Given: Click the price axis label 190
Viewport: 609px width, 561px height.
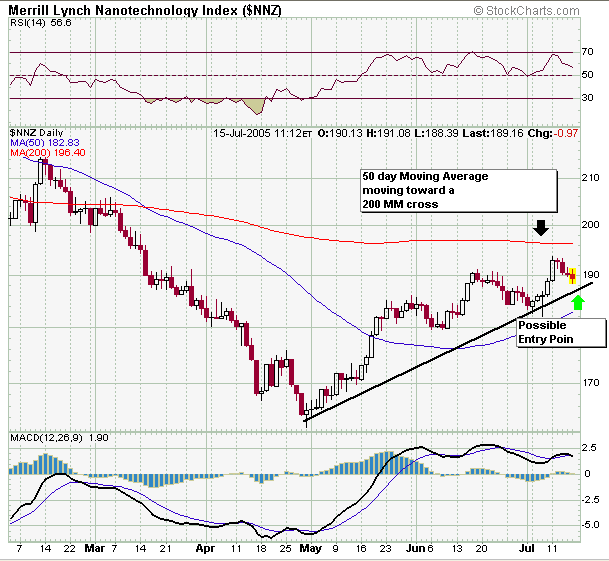Looking at the screenshot, I should point(591,275).
